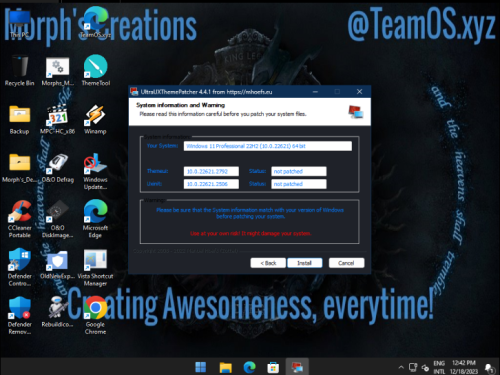Launch O&O Defrag shortcut
Viewport: 500px width, 375px height.
[58, 168]
